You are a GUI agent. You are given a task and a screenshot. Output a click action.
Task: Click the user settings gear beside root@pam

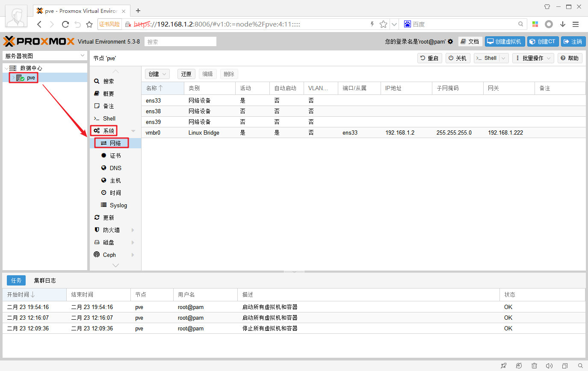click(450, 41)
